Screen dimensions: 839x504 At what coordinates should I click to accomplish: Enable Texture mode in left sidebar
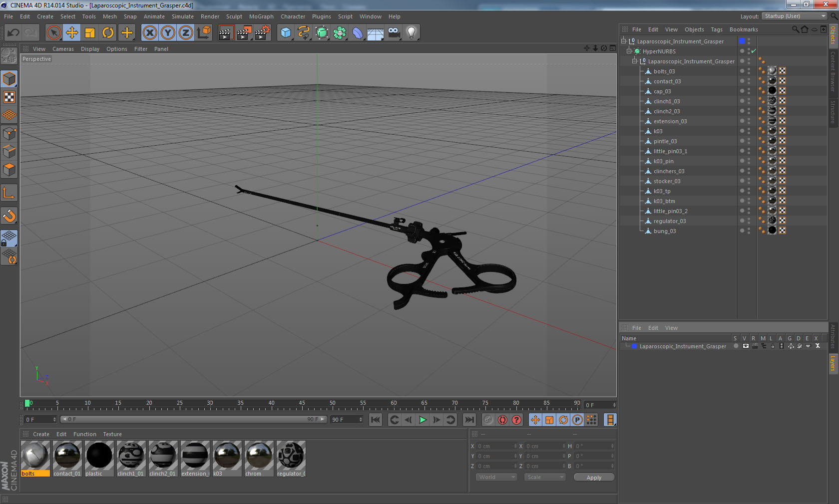pyautogui.click(x=9, y=97)
